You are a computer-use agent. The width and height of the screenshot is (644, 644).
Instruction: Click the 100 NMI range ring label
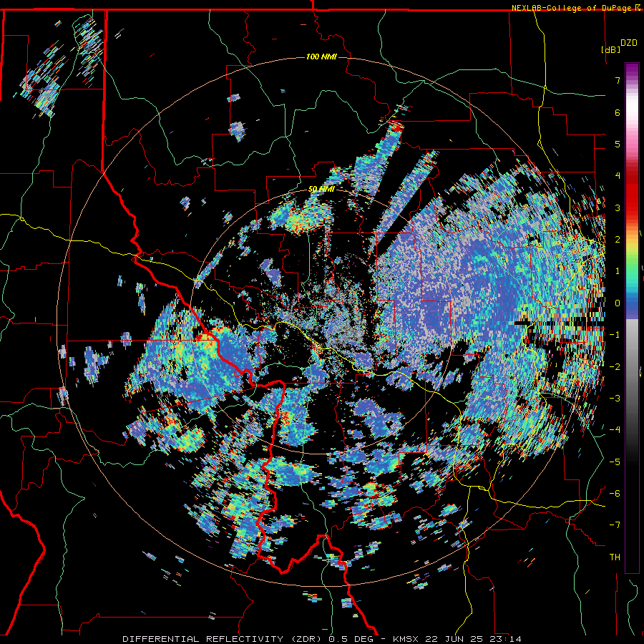(x=321, y=57)
